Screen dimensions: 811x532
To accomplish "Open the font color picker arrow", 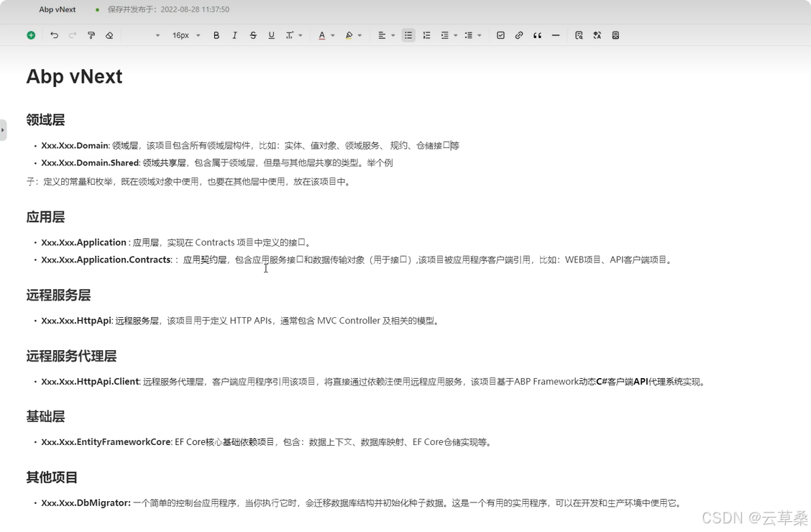I will click(333, 36).
